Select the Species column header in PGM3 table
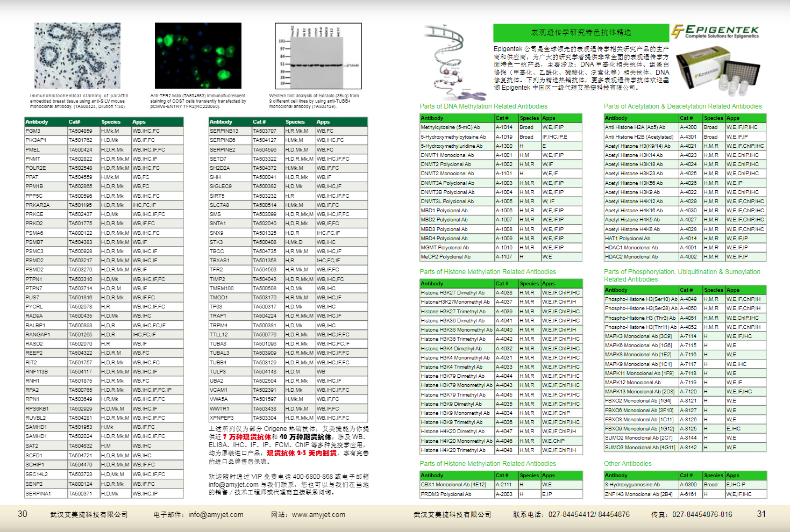This screenshot has width=790, height=532. pyautogui.click(x=112, y=122)
